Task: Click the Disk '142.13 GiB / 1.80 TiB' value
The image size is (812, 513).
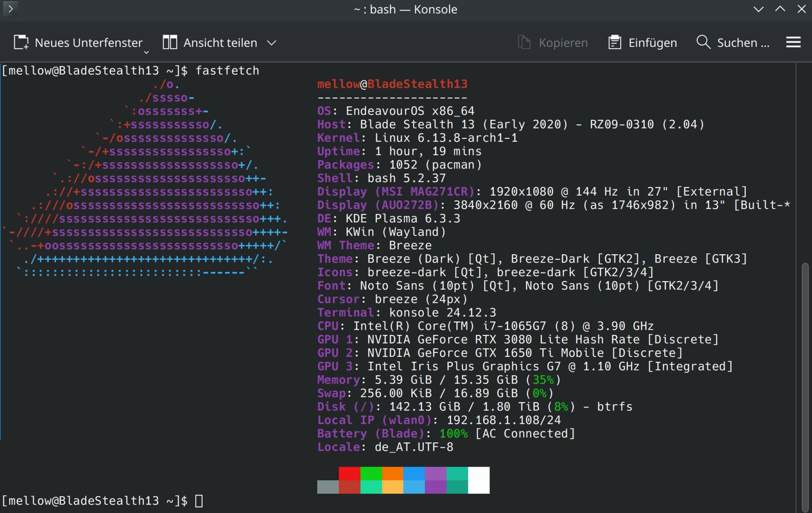Action: pos(464,407)
